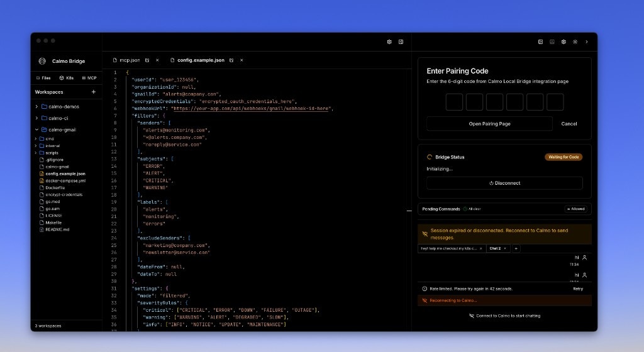Collapse the right panel with chevron arrow

tap(587, 42)
